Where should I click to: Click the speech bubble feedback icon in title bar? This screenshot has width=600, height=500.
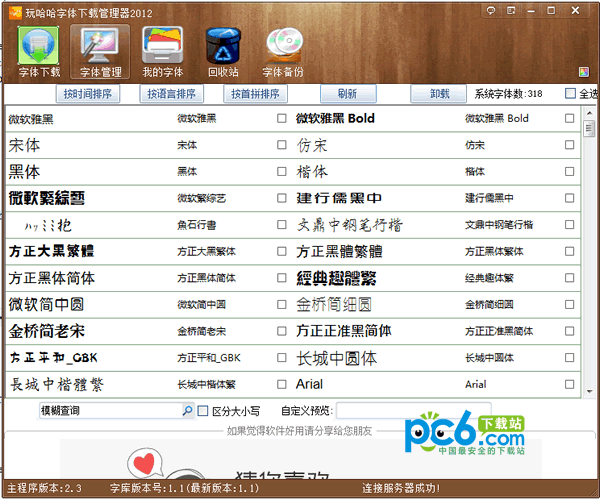tap(491, 10)
